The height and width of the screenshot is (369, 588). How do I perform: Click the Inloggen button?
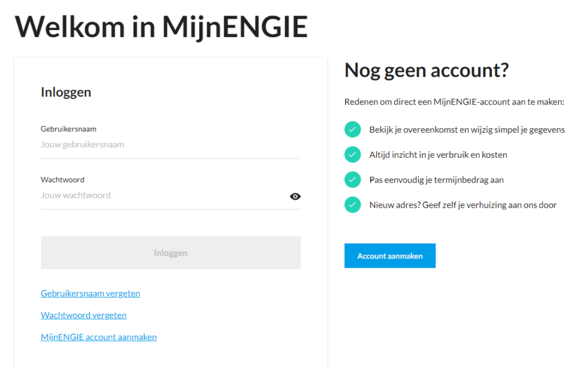(170, 253)
